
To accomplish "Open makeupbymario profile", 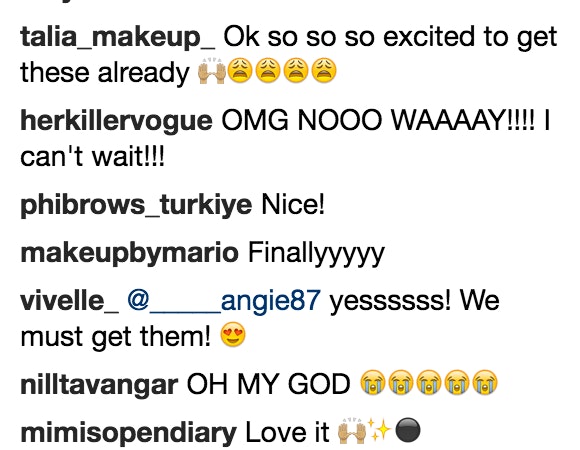I will (x=129, y=253).
